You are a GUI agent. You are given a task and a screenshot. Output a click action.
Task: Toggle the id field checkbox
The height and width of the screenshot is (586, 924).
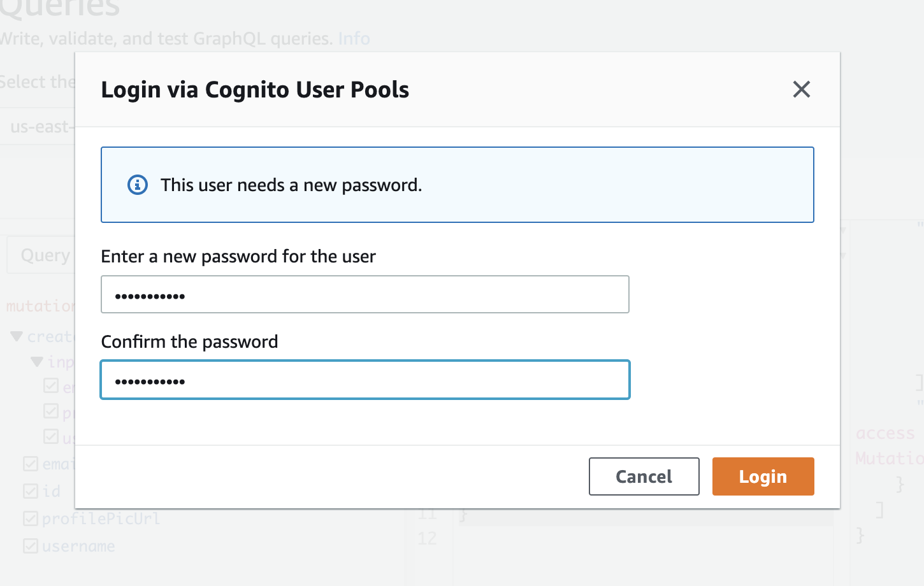31,491
